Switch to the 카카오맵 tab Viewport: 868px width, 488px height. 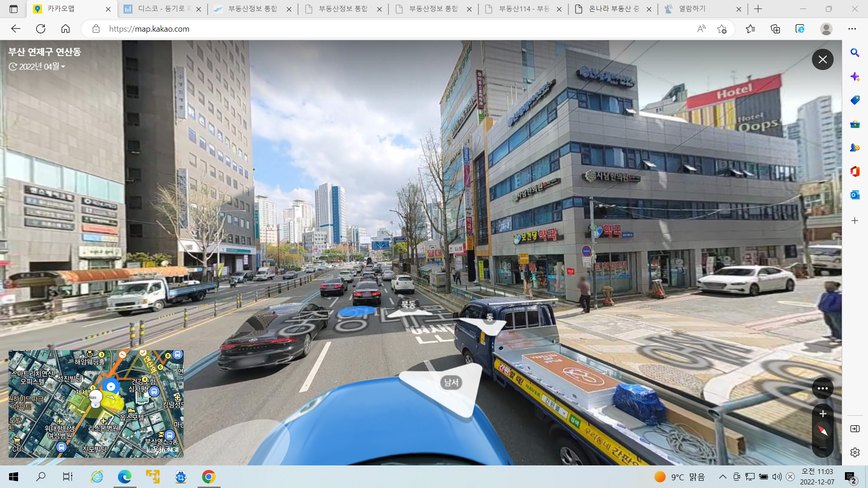click(x=72, y=9)
